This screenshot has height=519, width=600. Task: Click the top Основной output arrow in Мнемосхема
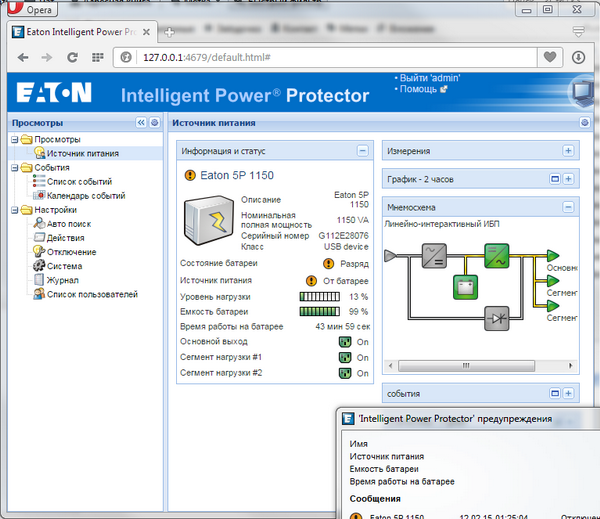[x=553, y=255]
